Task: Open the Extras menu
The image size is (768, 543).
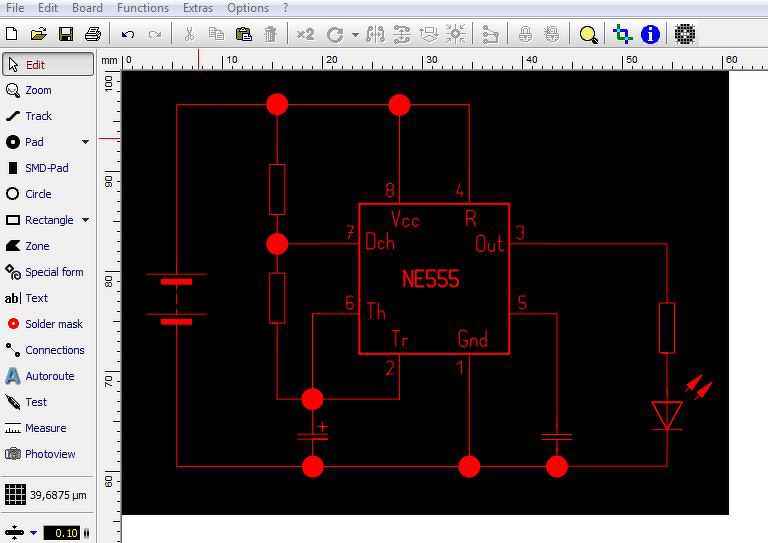Action: coord(198,8)
